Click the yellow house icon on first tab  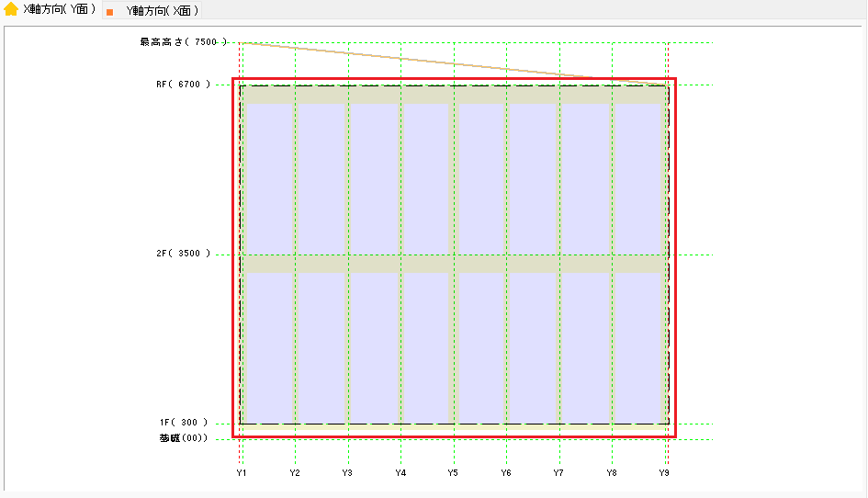click(11, 10)
